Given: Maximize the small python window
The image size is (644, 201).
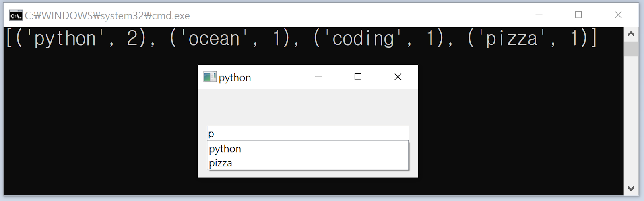Looking at the screenshot, I should point(358,77).
